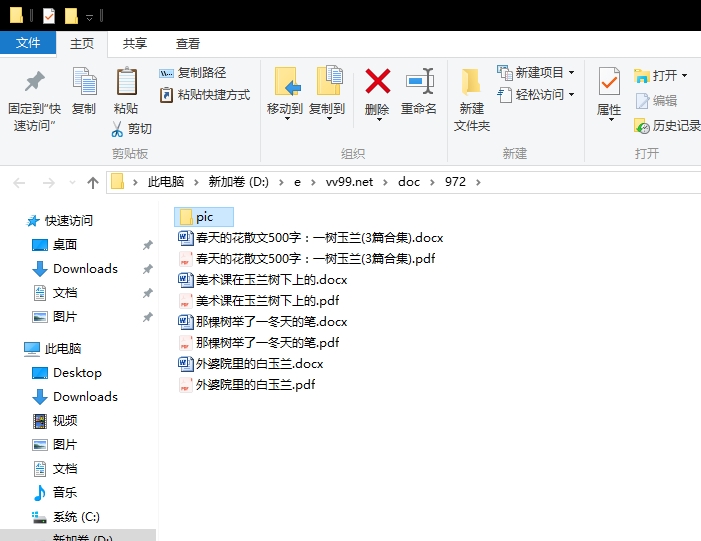Click the Rename icon
The height and width of the screenshot is (541, 701).
click(420, 81)
